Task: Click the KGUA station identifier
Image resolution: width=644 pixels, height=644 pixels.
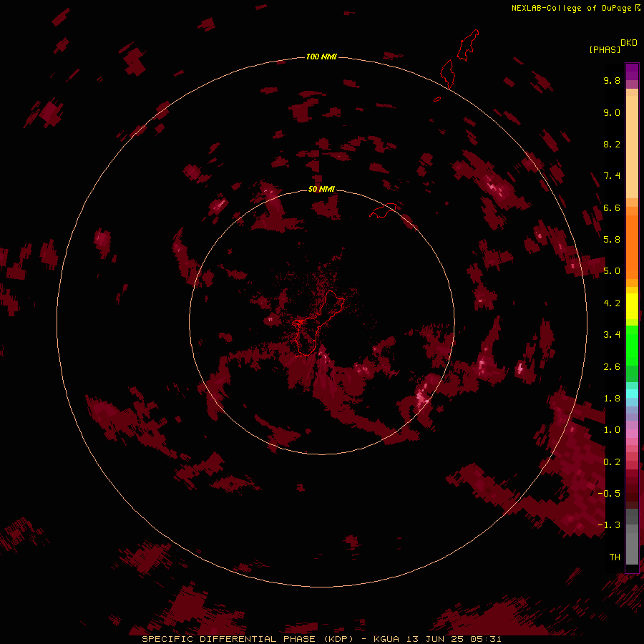Action: 387,639
